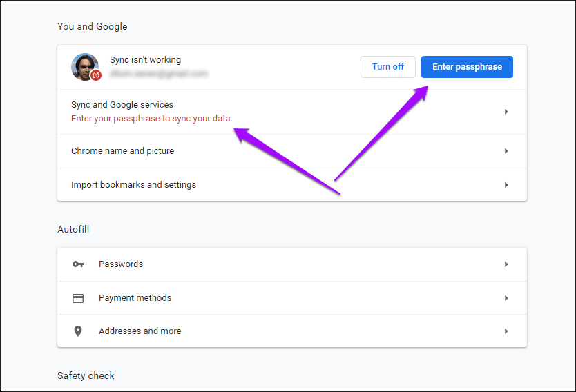Click the Payment methods card icon
This screenshot has height=392, width=576.
pos(78,298)
